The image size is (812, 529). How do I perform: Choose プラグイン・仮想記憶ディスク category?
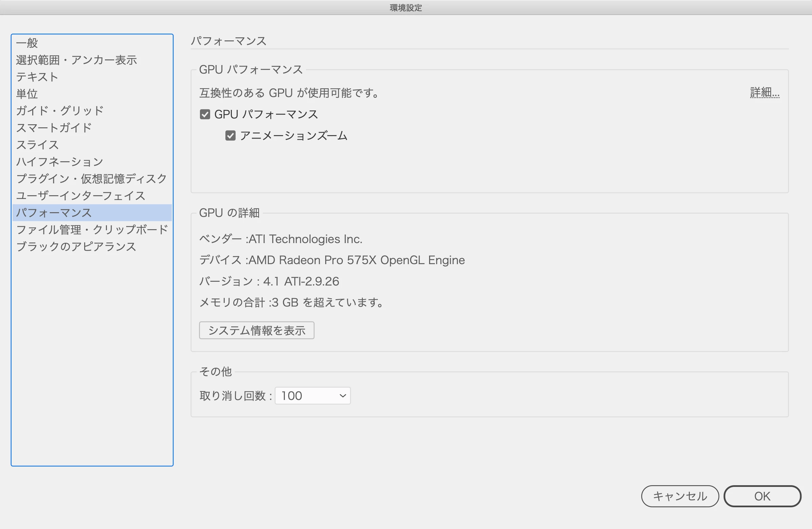91,179
